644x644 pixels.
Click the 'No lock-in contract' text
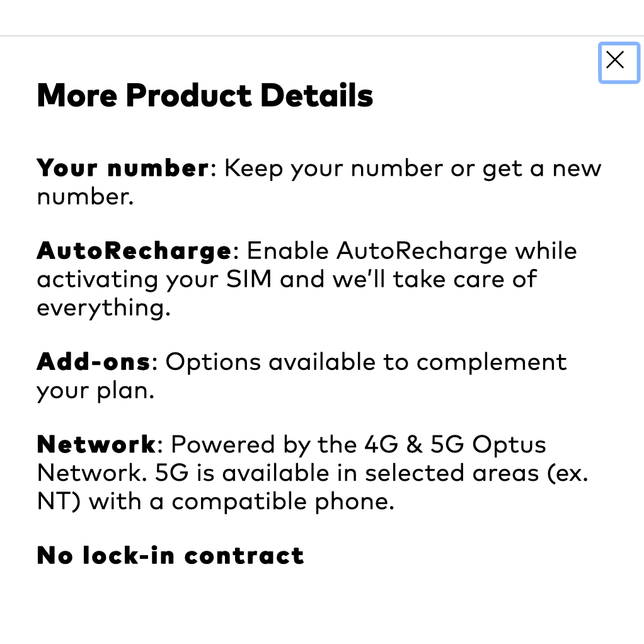click(x=171, y=556)
